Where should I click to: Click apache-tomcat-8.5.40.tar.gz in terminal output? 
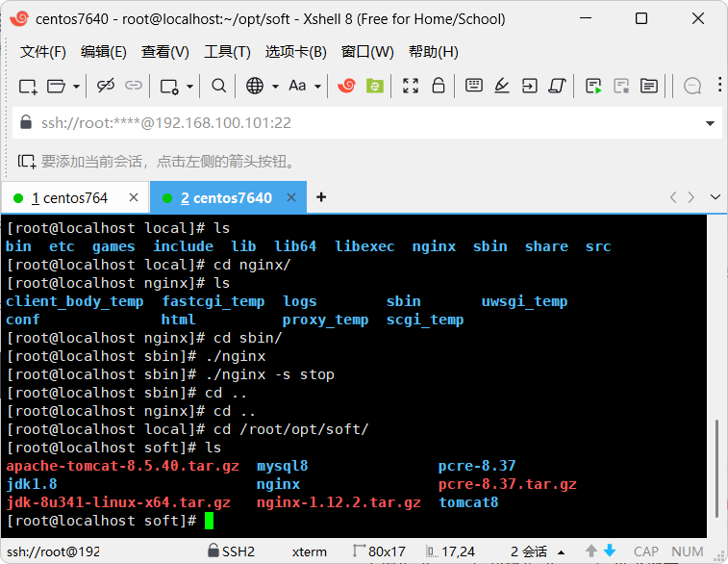[x=122, y=466]
